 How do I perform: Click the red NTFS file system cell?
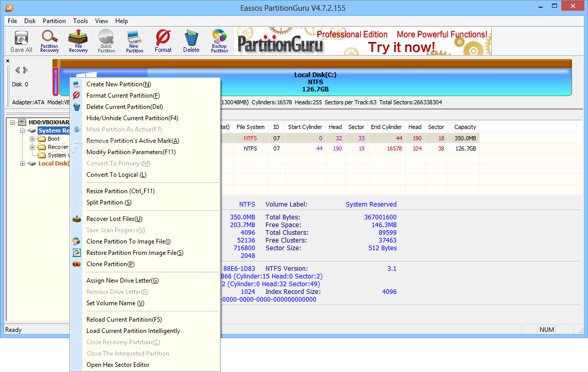point(251,138)
